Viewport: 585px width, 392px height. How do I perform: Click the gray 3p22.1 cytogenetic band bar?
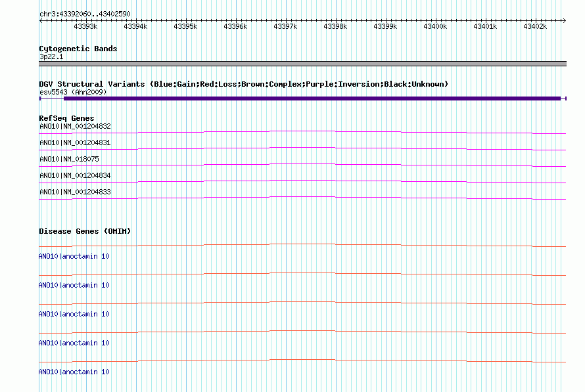[302, 64]
